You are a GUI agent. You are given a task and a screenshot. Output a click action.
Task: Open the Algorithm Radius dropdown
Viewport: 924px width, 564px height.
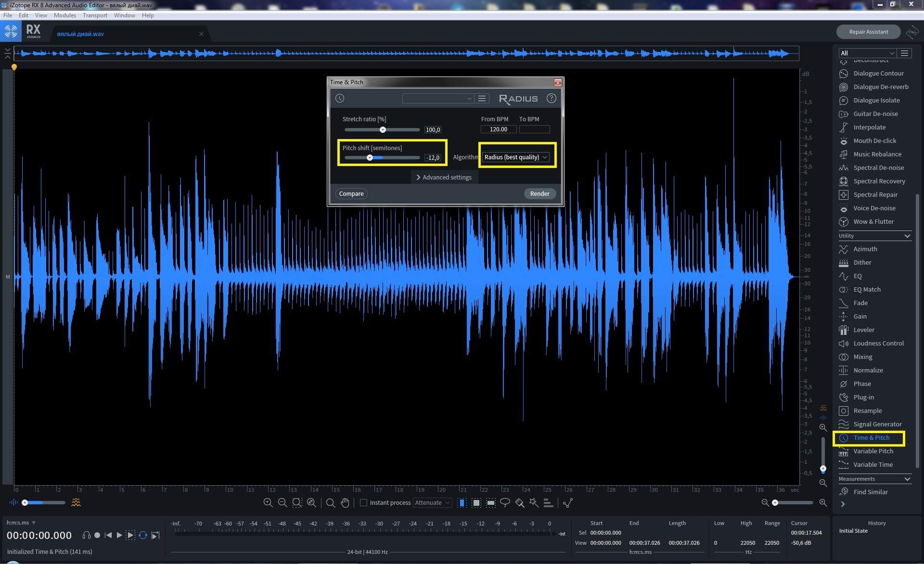click(516, 157)
